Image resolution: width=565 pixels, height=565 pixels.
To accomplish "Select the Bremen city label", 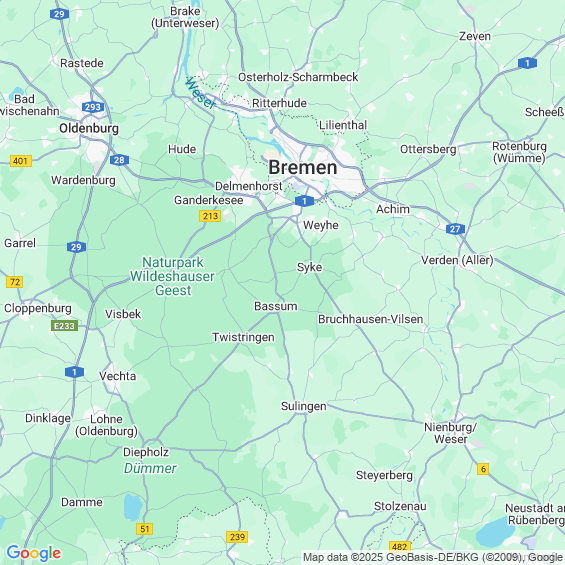I will pos(303,168).
